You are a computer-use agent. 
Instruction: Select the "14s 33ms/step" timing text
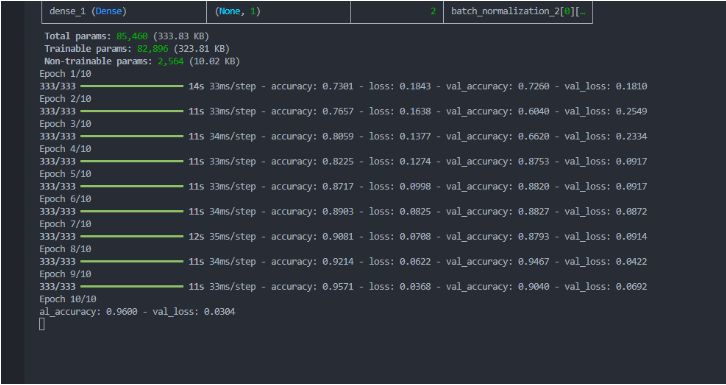coord(222,86)
